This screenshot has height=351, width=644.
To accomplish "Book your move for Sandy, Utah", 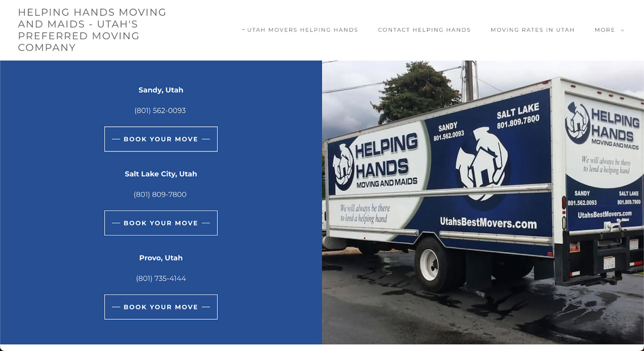I will tap(161, 139).
